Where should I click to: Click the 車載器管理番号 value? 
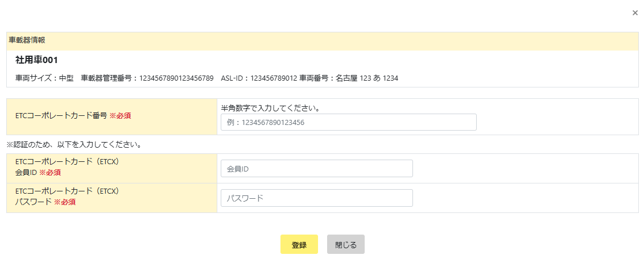point(176,78)
